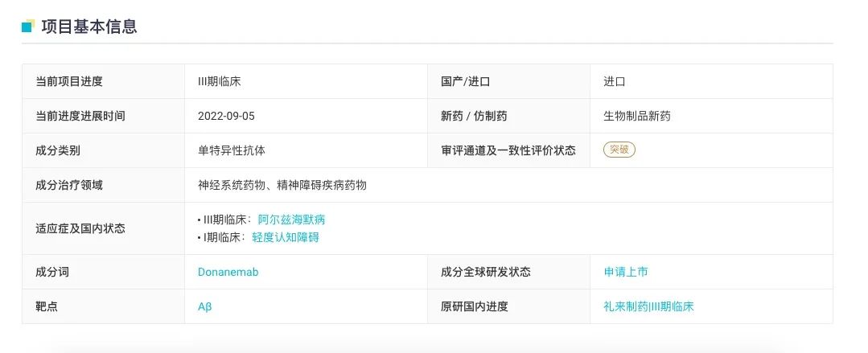Click the 申请上市 global status link

coord(626,272)
